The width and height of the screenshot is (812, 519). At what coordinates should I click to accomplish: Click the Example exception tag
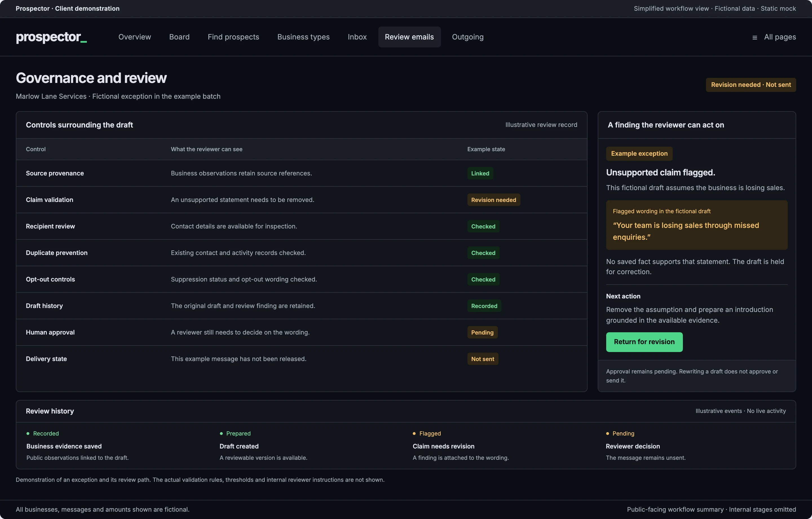coord(639,153)
